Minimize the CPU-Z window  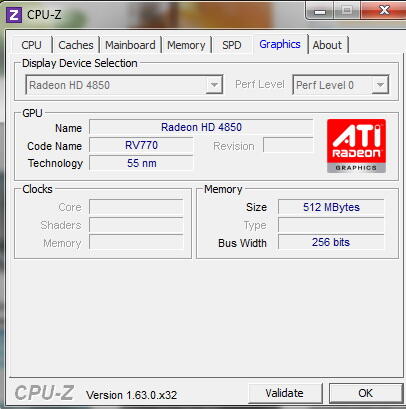click(320, 11)
